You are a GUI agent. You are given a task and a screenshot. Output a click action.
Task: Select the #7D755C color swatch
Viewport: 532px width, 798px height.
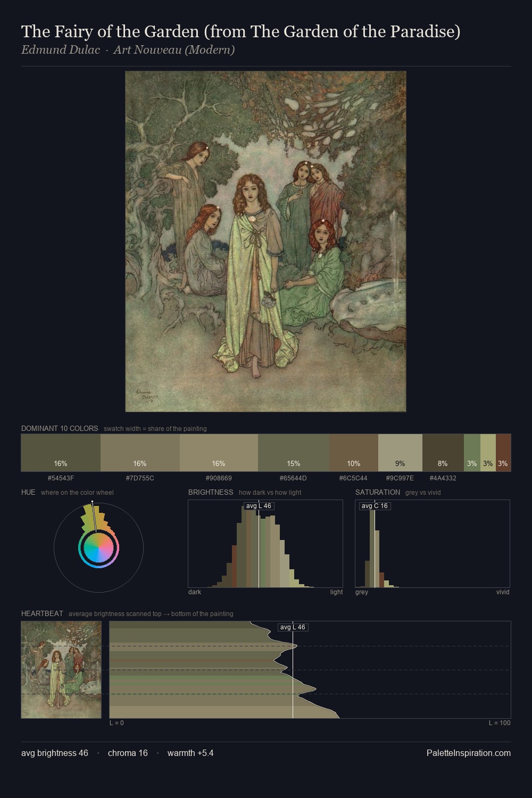(140, 453)
